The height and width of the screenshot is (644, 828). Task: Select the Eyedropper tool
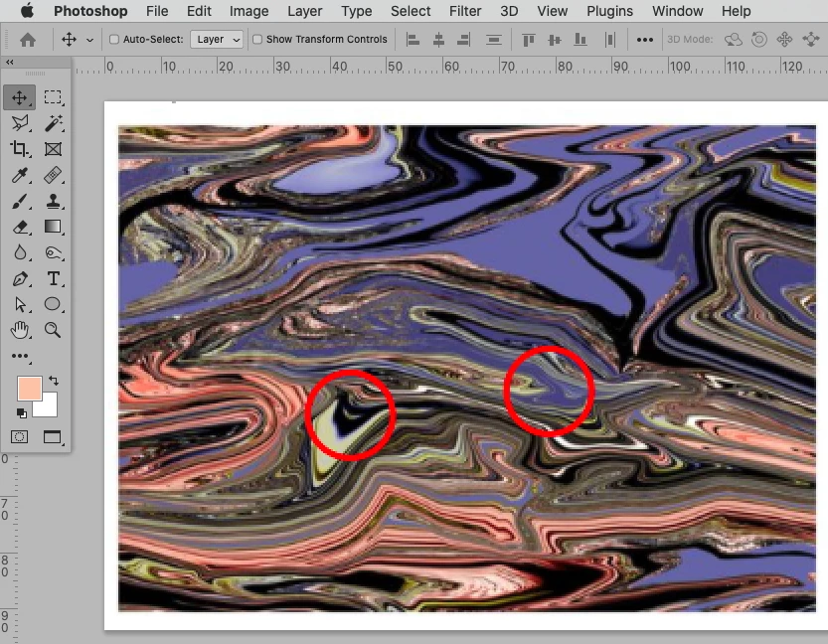coord(20,175)
